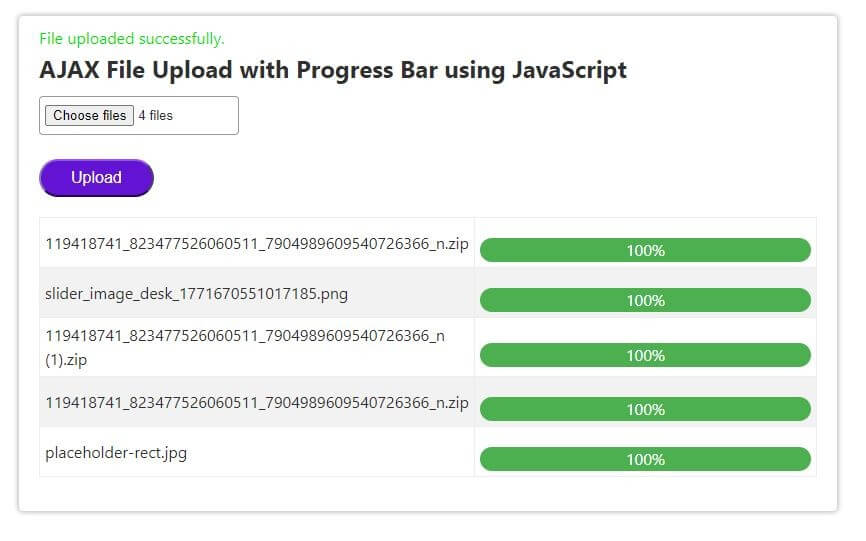
Task: Select the slider_image_desk PNG filename
Action: [x=196, y=294]
